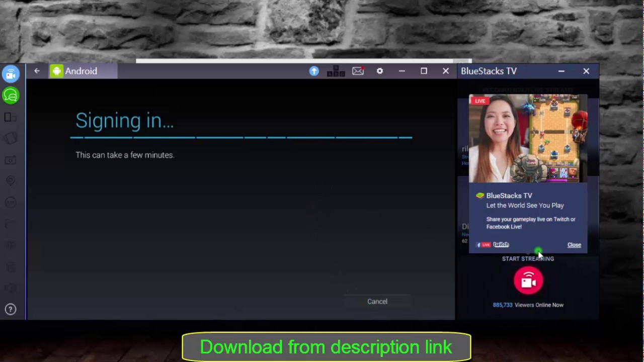Click the '885,733 Viewers Online Now' text

pos(528,305)
